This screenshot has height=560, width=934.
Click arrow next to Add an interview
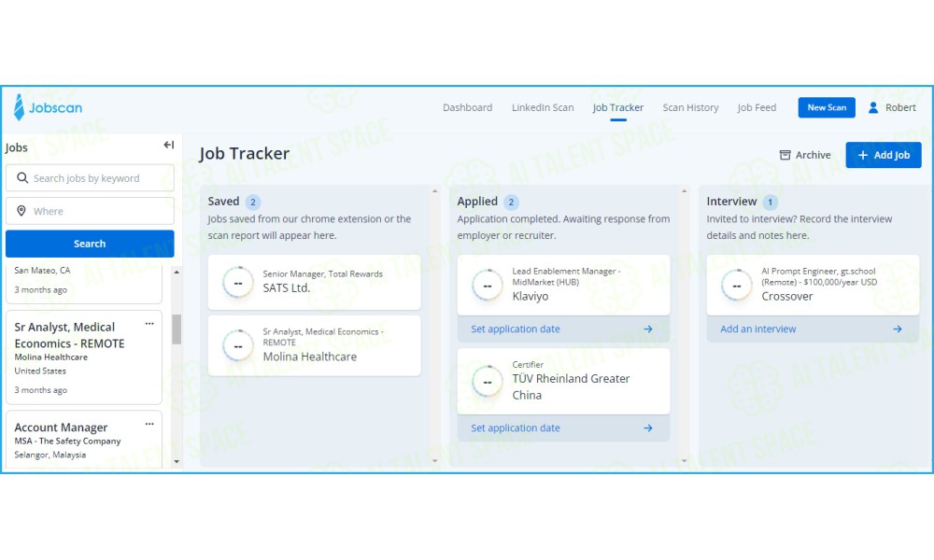[x=898, y=329]
